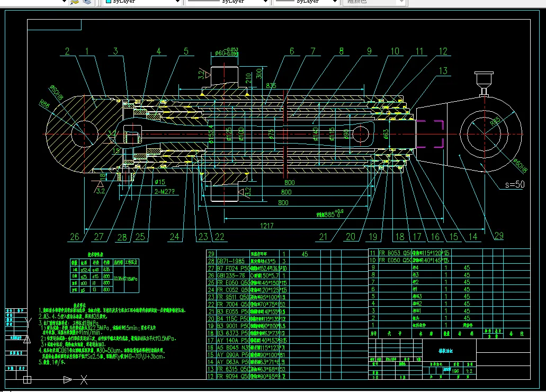This screenshot has width=546, height=392.
Task: Select the 1217 overall length dimension
Action: pos(267,226)
